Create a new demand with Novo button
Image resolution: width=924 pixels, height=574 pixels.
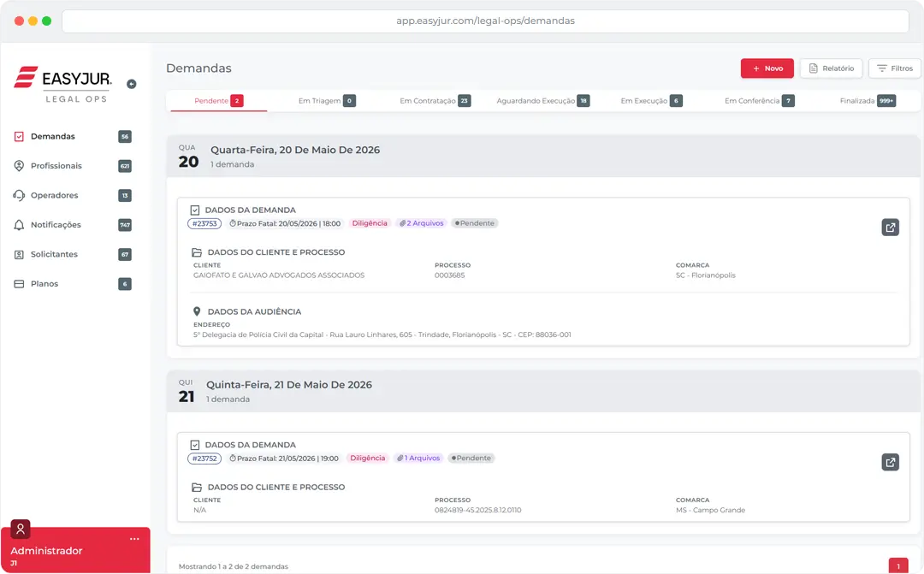click(x=767, y=68)
